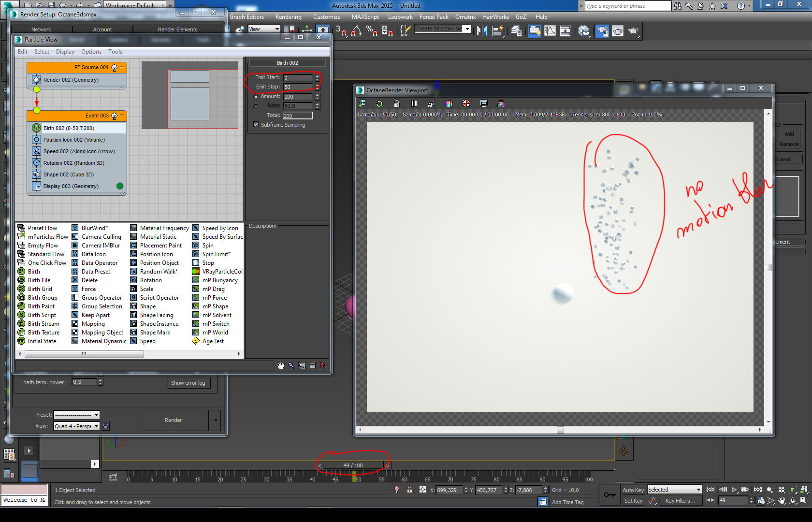Open Key Filters dialog
The height and width of the screenshot is (522, 812).
[680, 501]
